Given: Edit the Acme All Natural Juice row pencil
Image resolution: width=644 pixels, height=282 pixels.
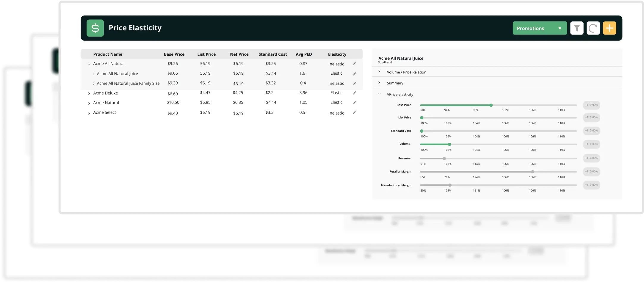Looking at the screenshot, I should tap(355, 74).
